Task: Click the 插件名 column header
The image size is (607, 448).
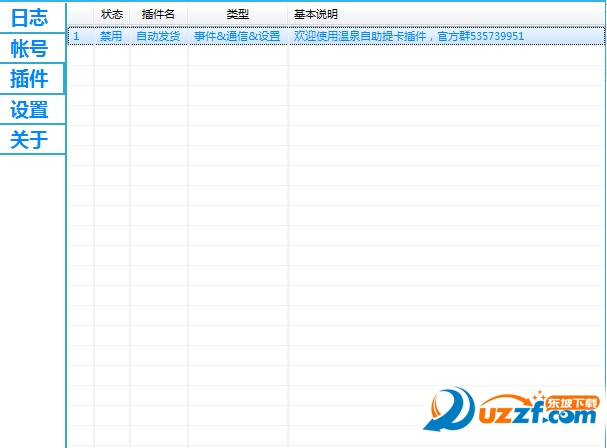Action: point(159,14)
